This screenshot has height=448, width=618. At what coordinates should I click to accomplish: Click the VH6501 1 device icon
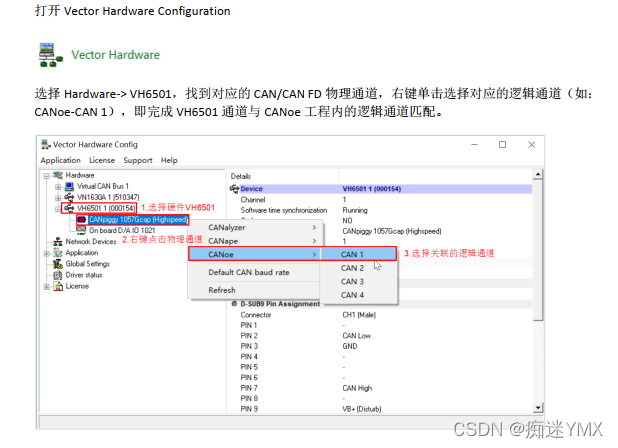click(69, 208)
